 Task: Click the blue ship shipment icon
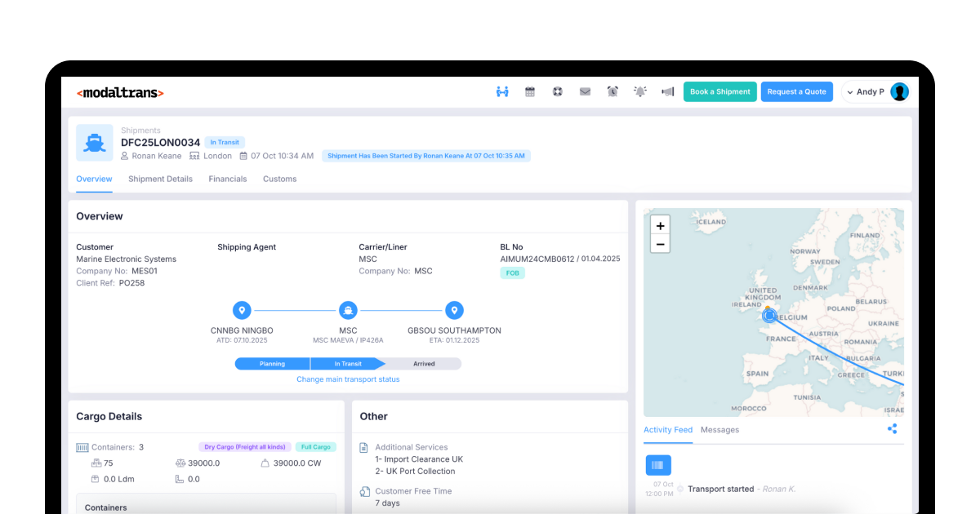(x=95, y=143)
